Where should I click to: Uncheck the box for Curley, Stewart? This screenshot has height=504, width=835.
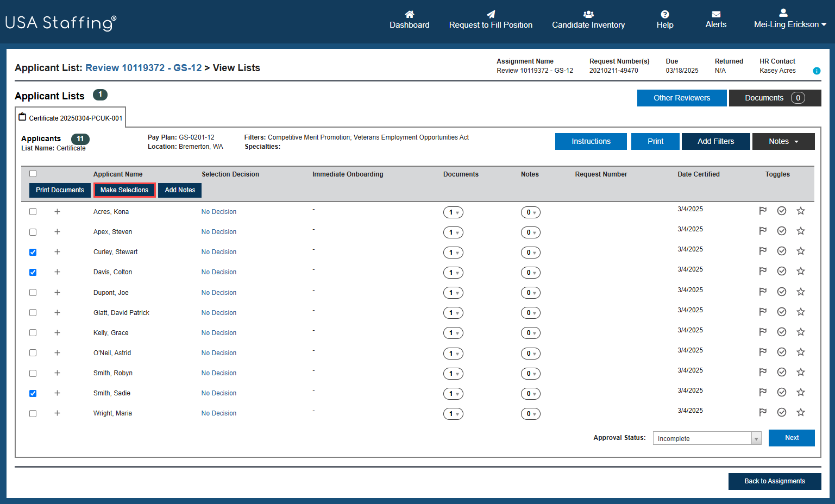point(33,252)
